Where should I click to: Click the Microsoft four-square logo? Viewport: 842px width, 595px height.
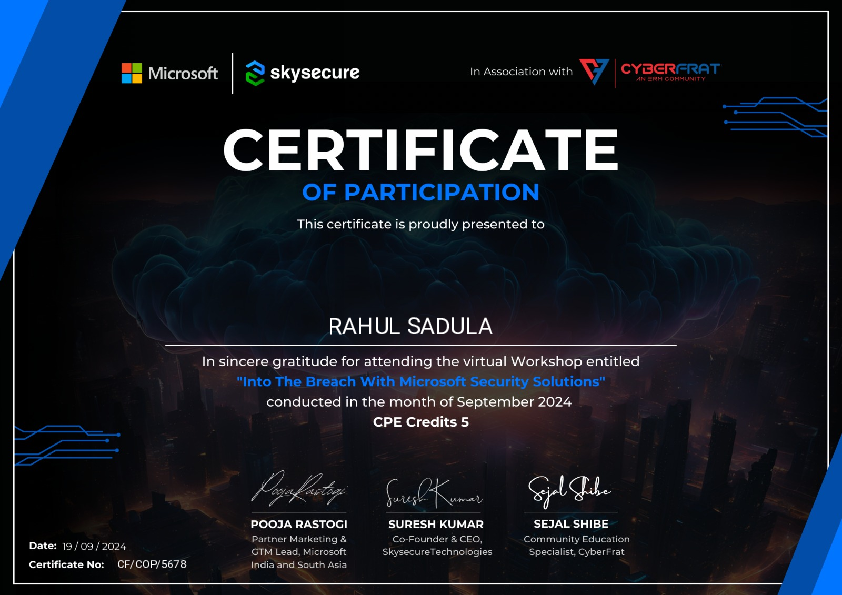(x=133, y=73)
